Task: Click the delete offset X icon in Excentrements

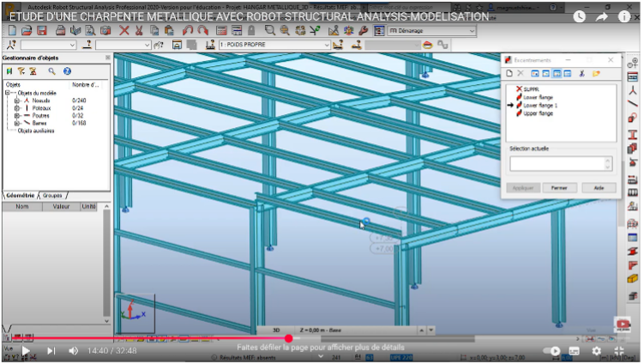Action: [521, 73]
